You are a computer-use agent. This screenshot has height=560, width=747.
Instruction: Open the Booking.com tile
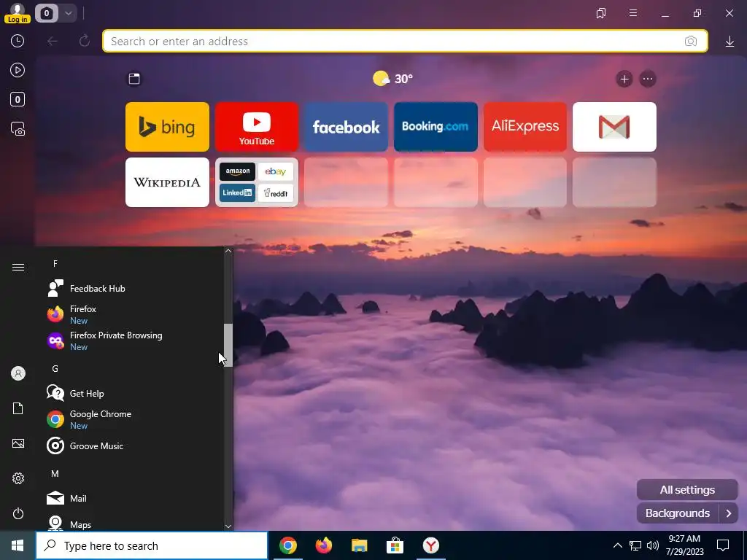[x=436, y=127]
